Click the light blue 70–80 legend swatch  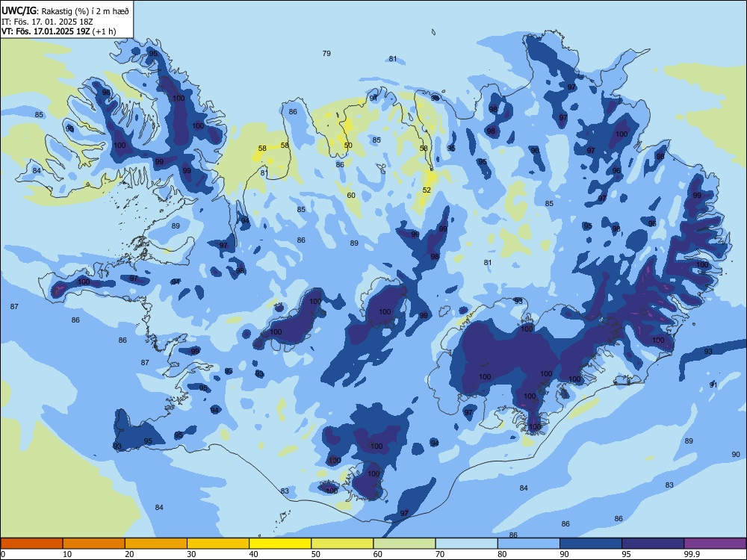[x=466, y=544]
